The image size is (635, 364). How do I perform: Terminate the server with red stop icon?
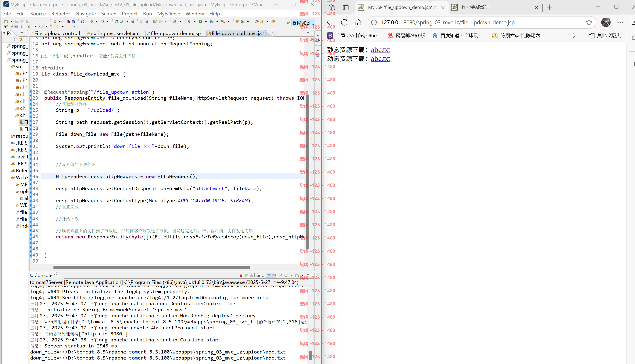[241, 275]
